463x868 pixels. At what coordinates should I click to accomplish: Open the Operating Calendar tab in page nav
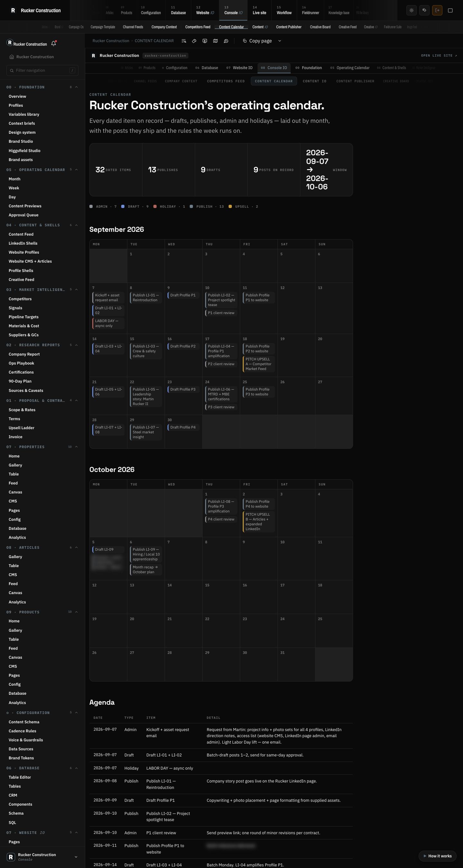350,68
